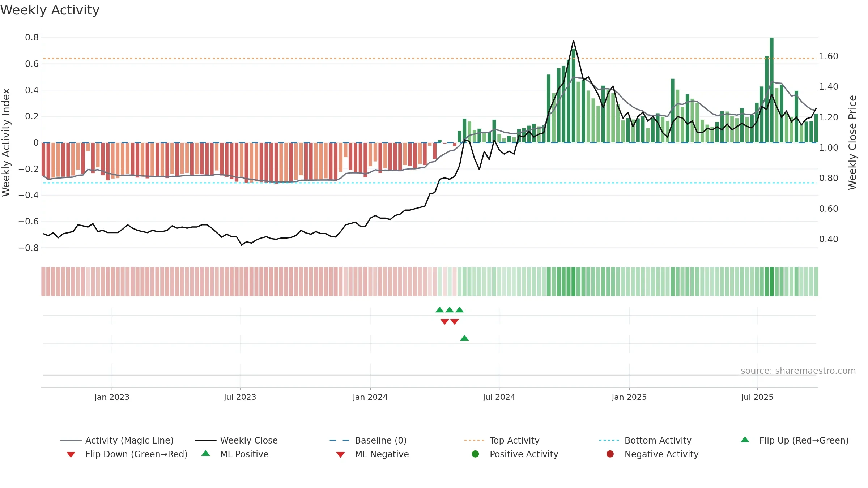This screenshot has height=488, width=868.
Task: Click the Negative Activity red circle icon
Action: 610,454
